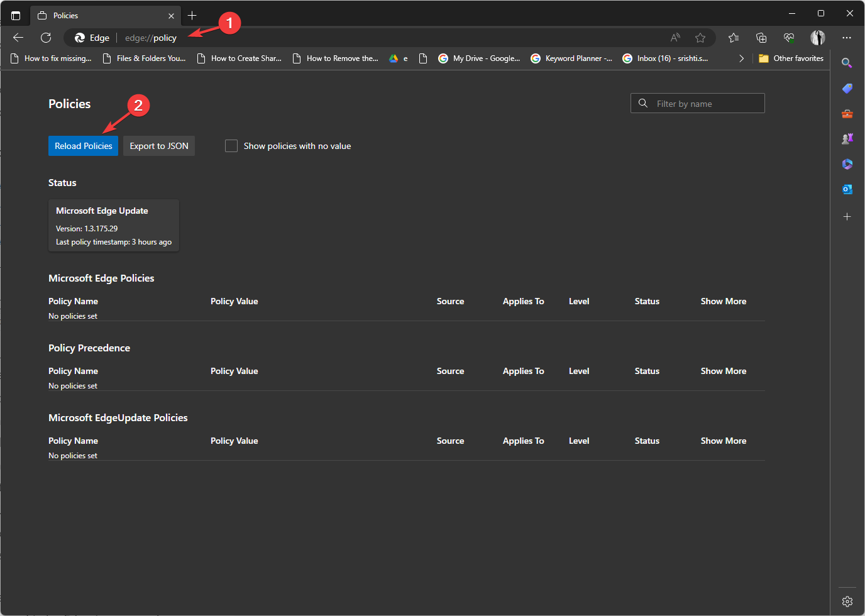Open sidebar Outlook icon

[847, 189]
